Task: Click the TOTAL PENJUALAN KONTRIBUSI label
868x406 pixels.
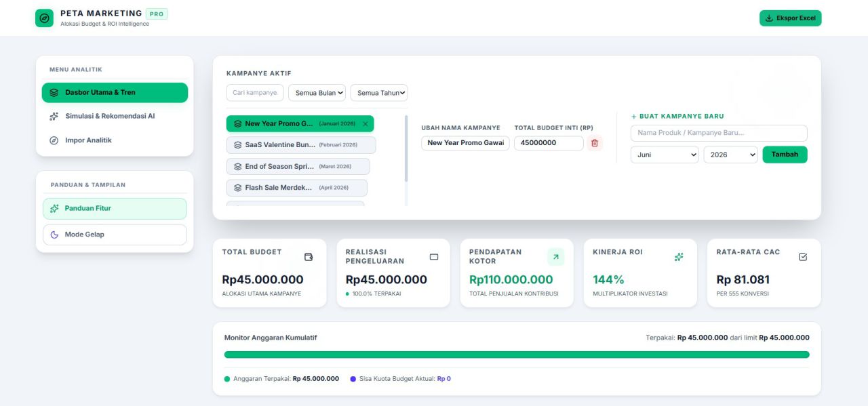Action: coord(514,294)
